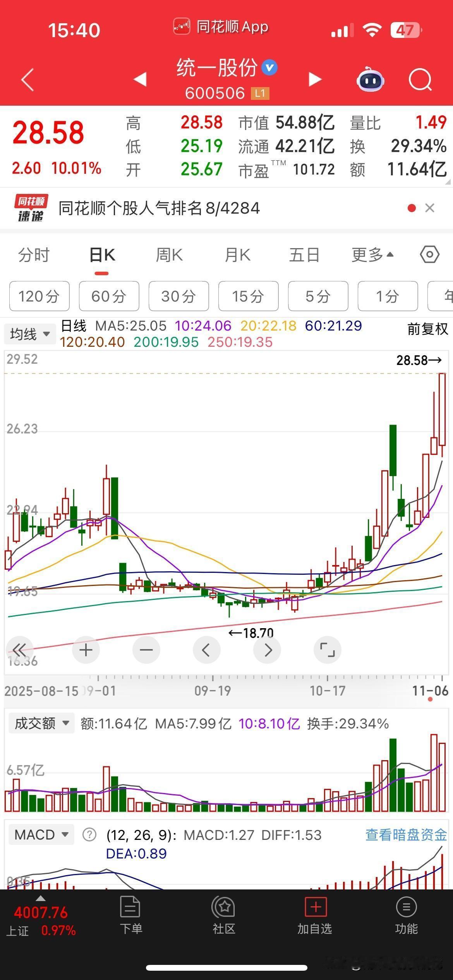The height and width of the screenshot is (980, 453).
Task: Collapse chart controls with double-left arrow
Action: [19, 650]
